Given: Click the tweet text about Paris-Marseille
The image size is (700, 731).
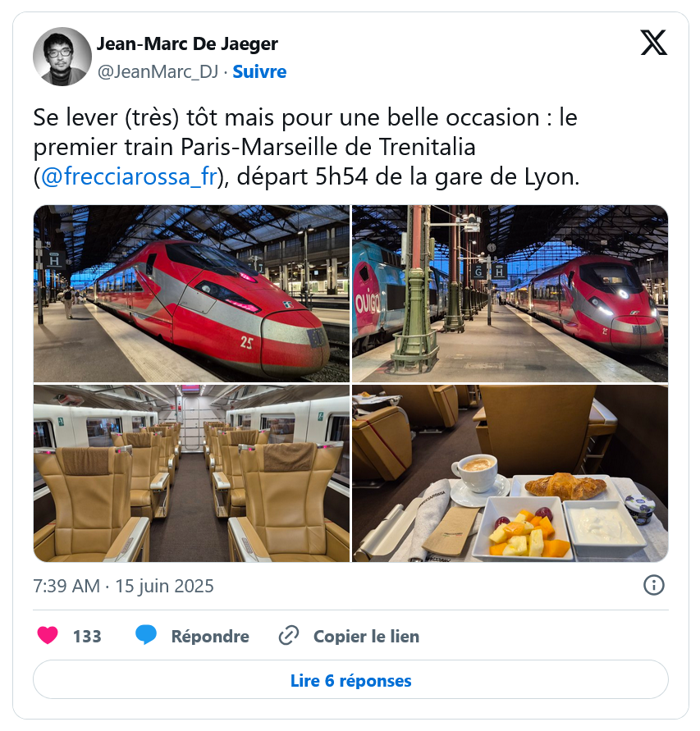Looking at the screenshot, I should pyautogui.click(x=306, y=147).
